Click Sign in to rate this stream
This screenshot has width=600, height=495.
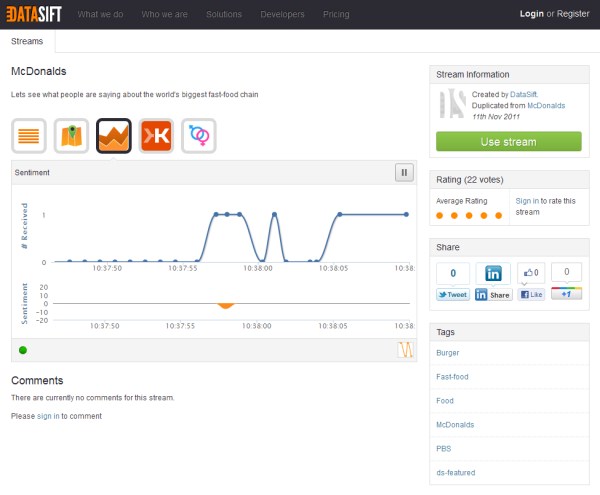527,201
